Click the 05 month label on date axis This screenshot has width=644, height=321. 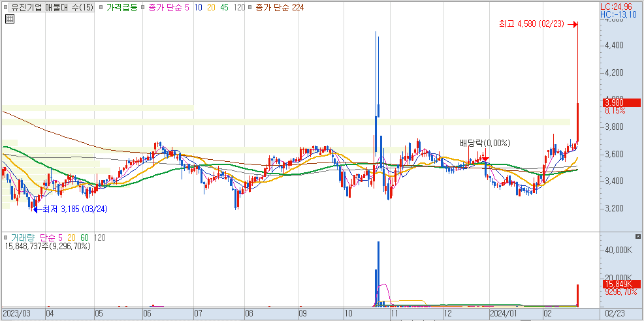(x=99, y=313)
